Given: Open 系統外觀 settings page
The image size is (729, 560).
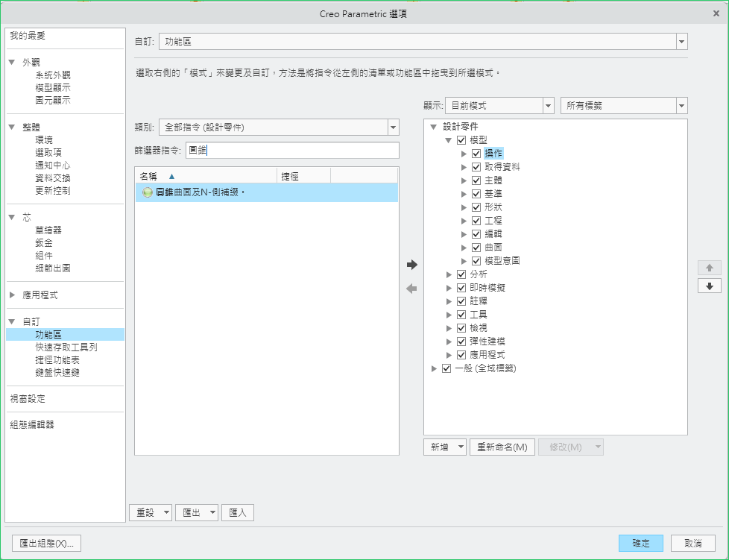Looking at the screenshot, I should (x=53, y=75).
